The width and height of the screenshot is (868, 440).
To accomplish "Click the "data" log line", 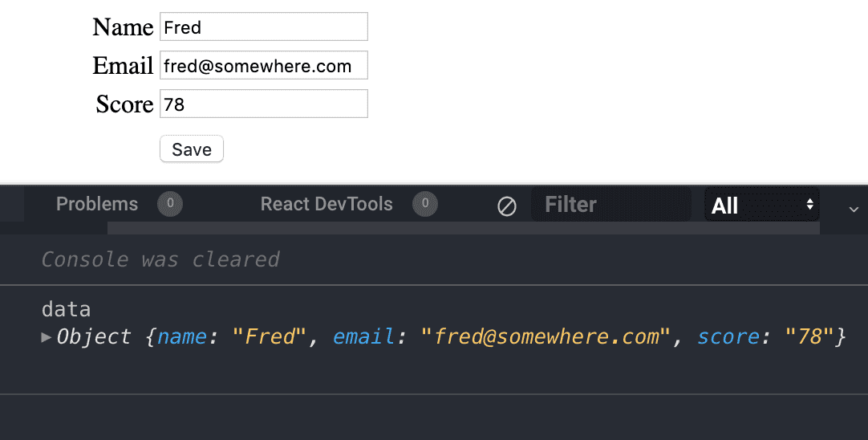I will tap(66, 309).
